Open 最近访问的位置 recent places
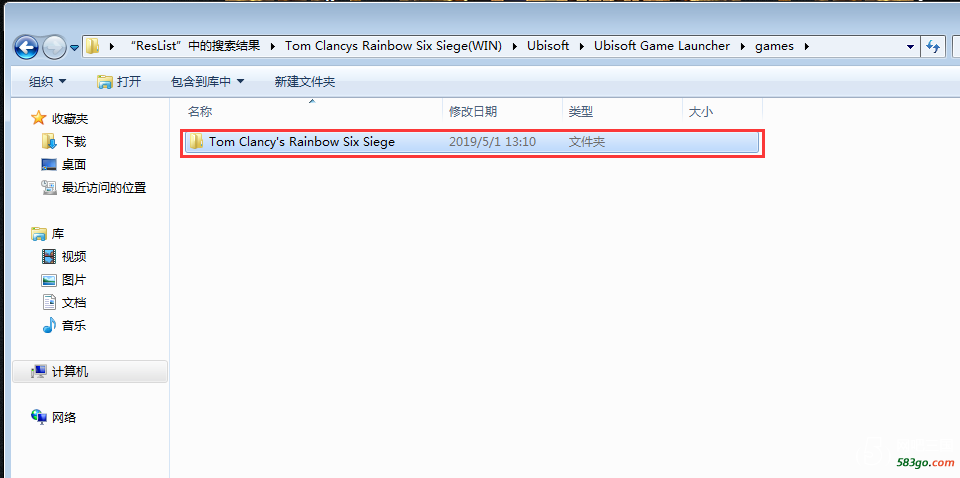This screenshot has width=960, height=478. click(x=103, y=187)
